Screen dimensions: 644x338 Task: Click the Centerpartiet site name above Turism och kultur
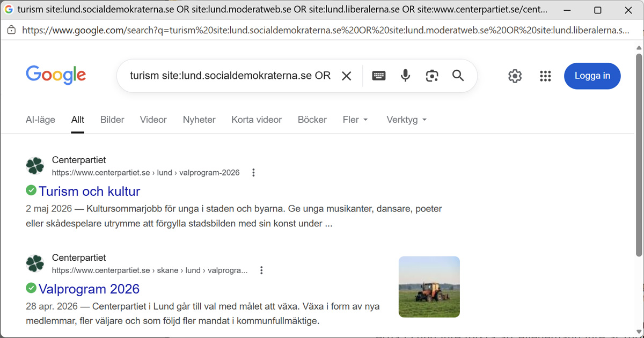[79, 160]
